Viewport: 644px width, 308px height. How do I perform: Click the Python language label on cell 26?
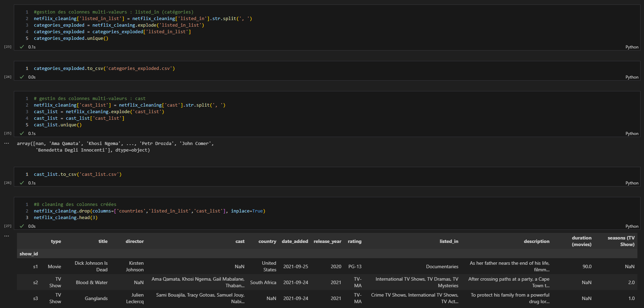[632, 183]
